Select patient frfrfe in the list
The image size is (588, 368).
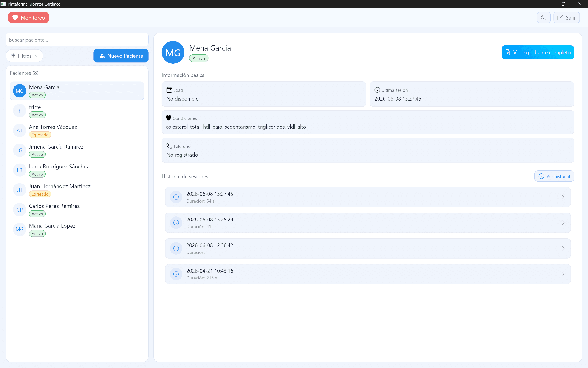tap(77, 111)
